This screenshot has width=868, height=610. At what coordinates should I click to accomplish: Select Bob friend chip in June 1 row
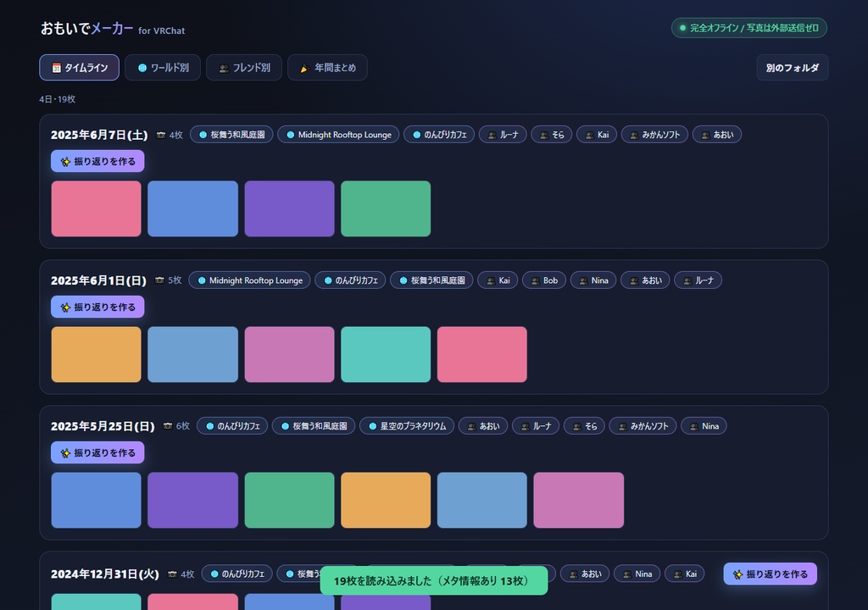tap(544, 280)
